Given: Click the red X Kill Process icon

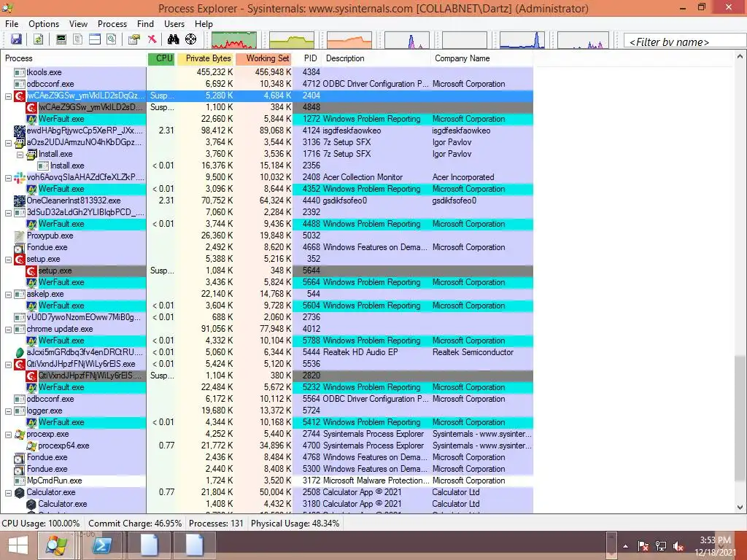Looking at the screenshot, I should pos(152,39).
